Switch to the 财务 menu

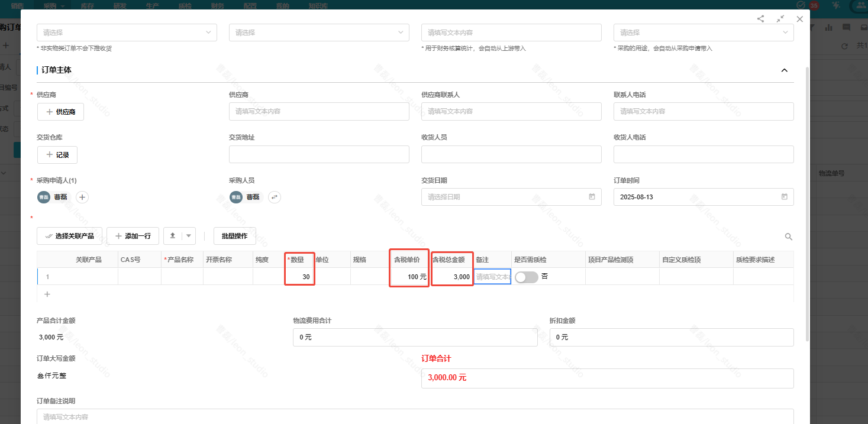tap(217, 5)
